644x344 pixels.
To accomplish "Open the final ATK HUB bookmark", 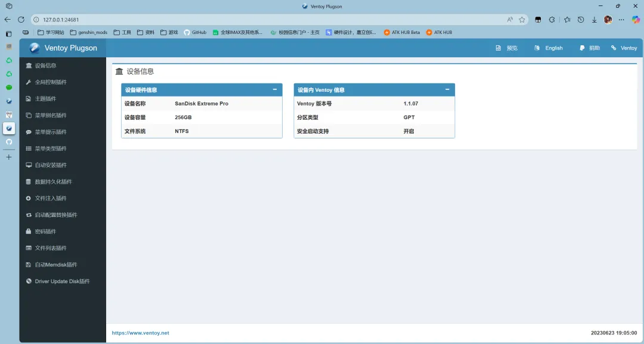I will [439, 32].
